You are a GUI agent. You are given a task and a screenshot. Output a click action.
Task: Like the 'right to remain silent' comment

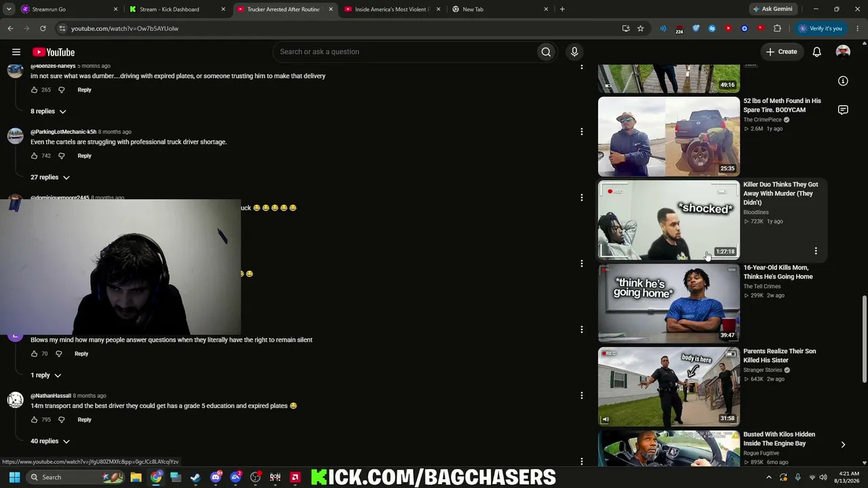point(34,354)
